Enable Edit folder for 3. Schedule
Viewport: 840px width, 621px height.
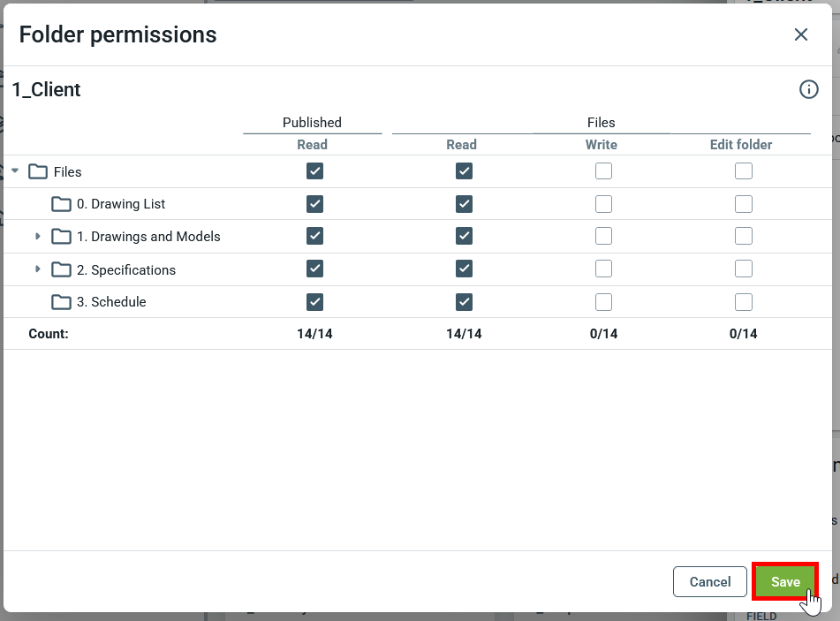pyautogui.click(x=744, y=302)
